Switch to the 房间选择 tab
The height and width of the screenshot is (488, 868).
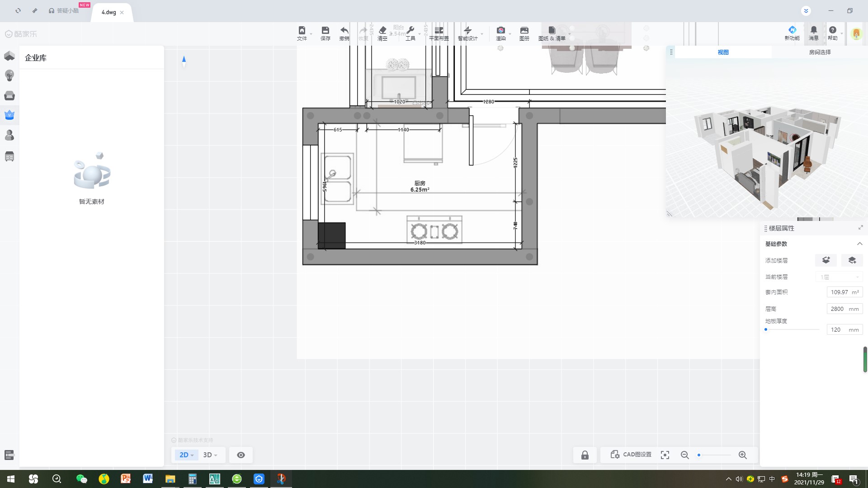819,52
